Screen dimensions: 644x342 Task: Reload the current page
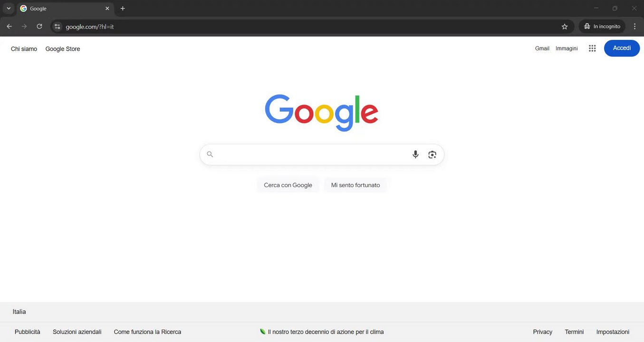39,27
